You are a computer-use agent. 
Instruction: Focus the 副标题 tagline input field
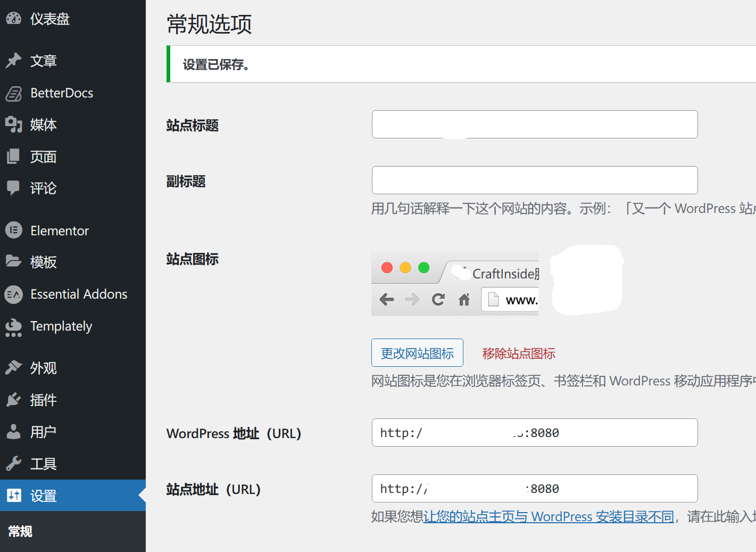coord(535,180)
